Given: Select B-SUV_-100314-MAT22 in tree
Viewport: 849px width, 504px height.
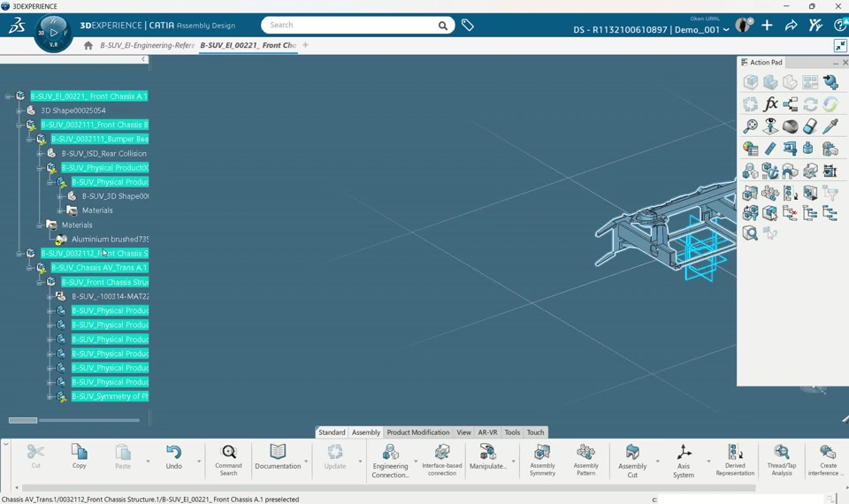Looking at the screenshot, I should (x=110, y=296).
